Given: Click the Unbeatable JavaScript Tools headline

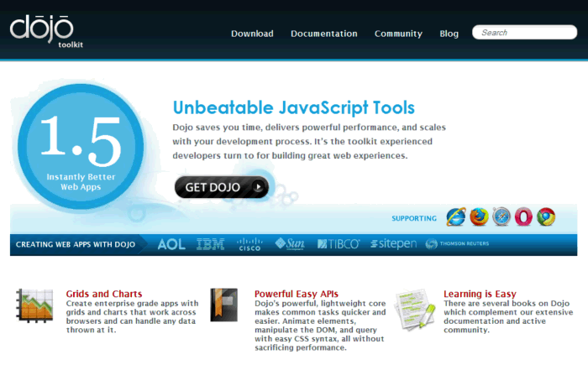Looking at the screenshot, I should (294, 108).
